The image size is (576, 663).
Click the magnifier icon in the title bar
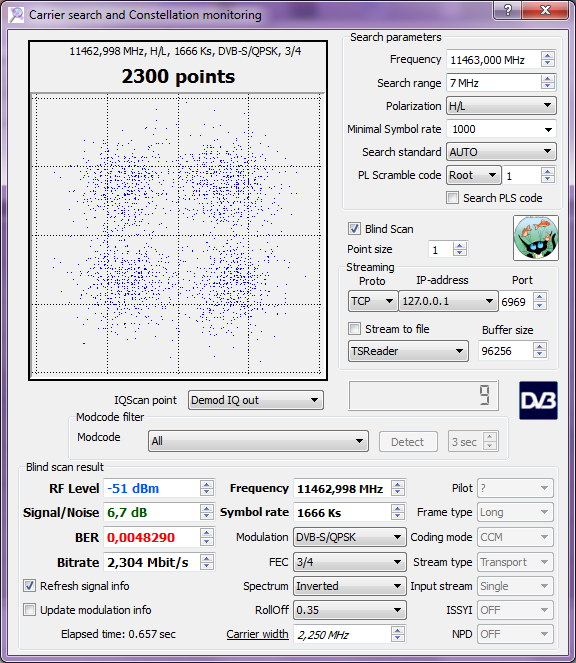(x=16, y=15)
